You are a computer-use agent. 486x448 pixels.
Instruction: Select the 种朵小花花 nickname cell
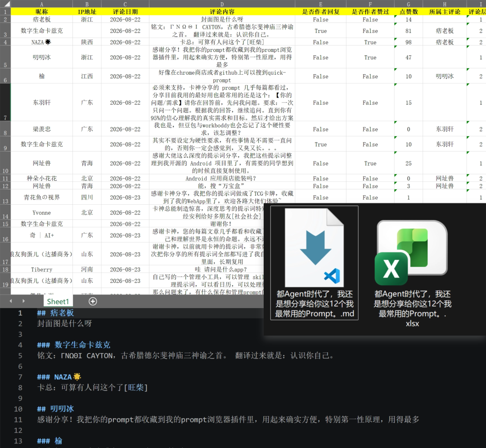41,179
